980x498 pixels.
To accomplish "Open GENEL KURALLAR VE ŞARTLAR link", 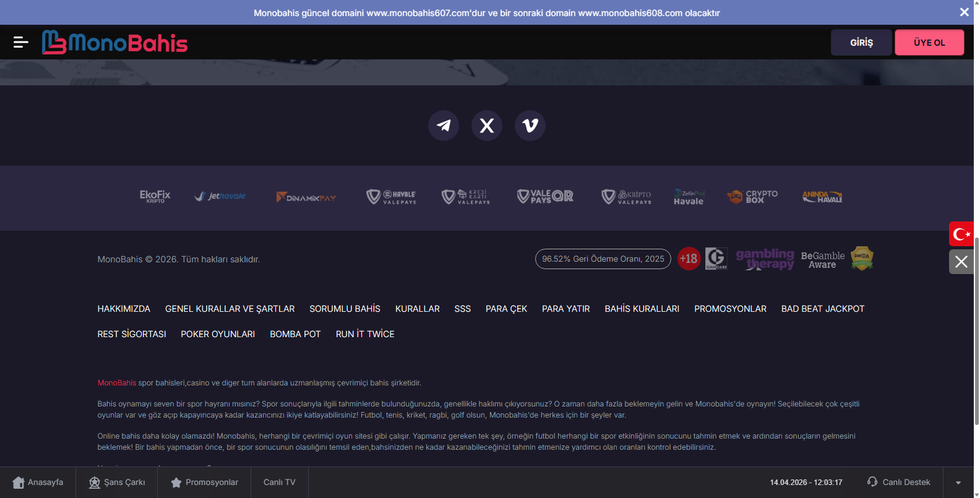I will tap(230, 309).
